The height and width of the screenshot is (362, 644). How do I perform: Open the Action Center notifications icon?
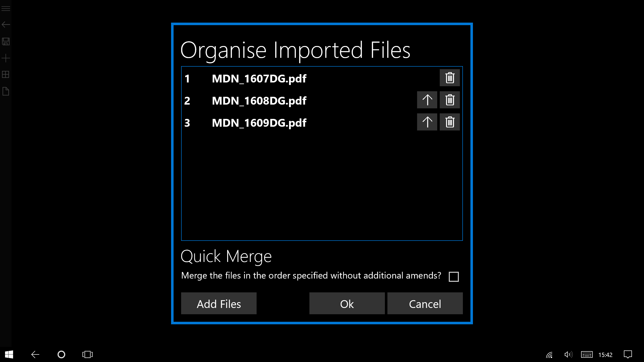(x=628, y=354)
